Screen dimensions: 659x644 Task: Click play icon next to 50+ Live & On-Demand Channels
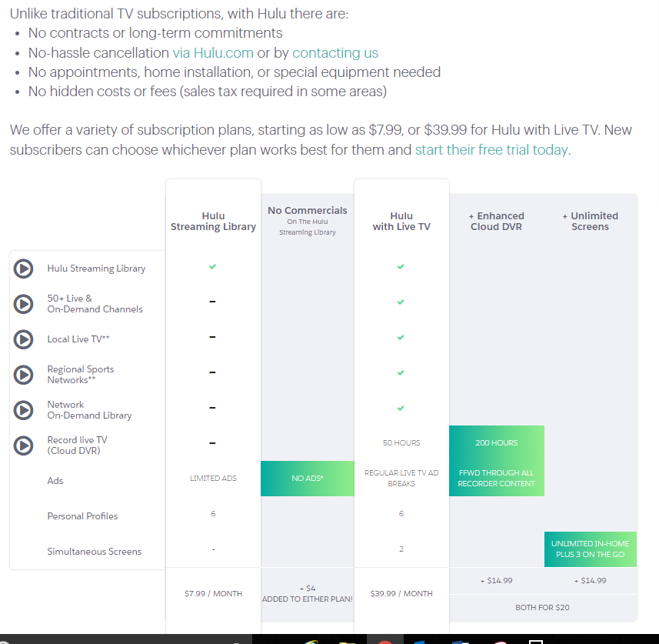coord(23,304)
